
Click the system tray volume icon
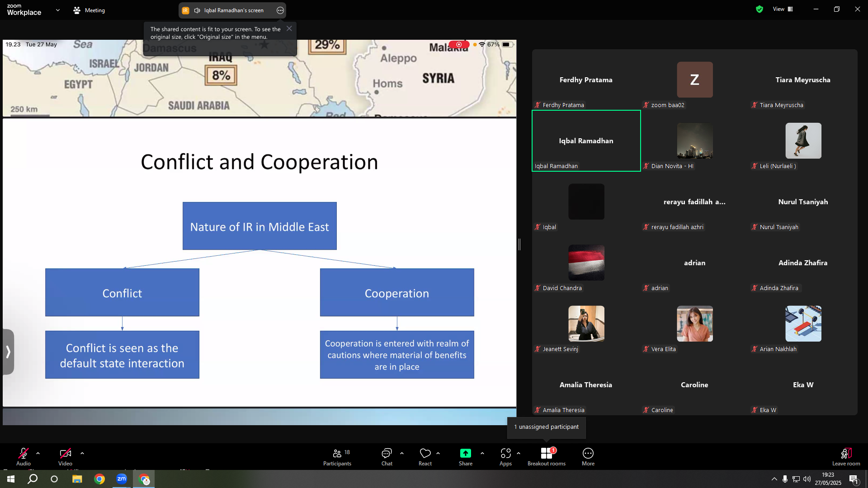coord(807,479)
